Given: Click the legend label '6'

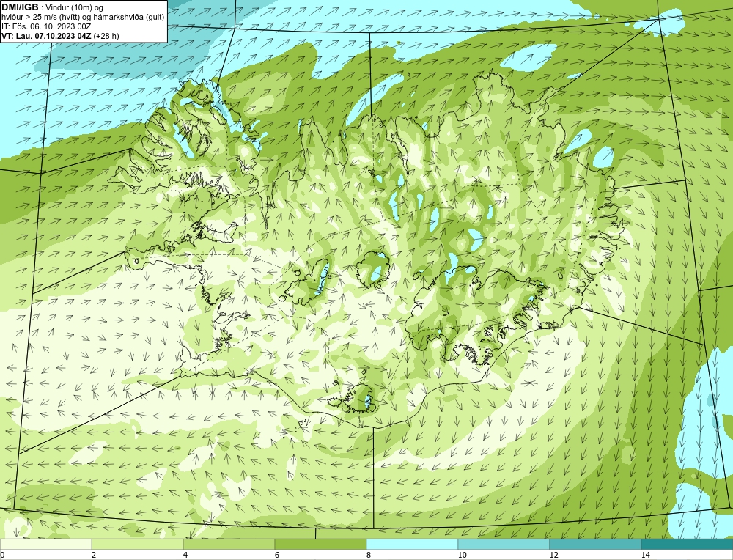Looking at the screenshot, I should pyautogui.click(x=277, y=555).
